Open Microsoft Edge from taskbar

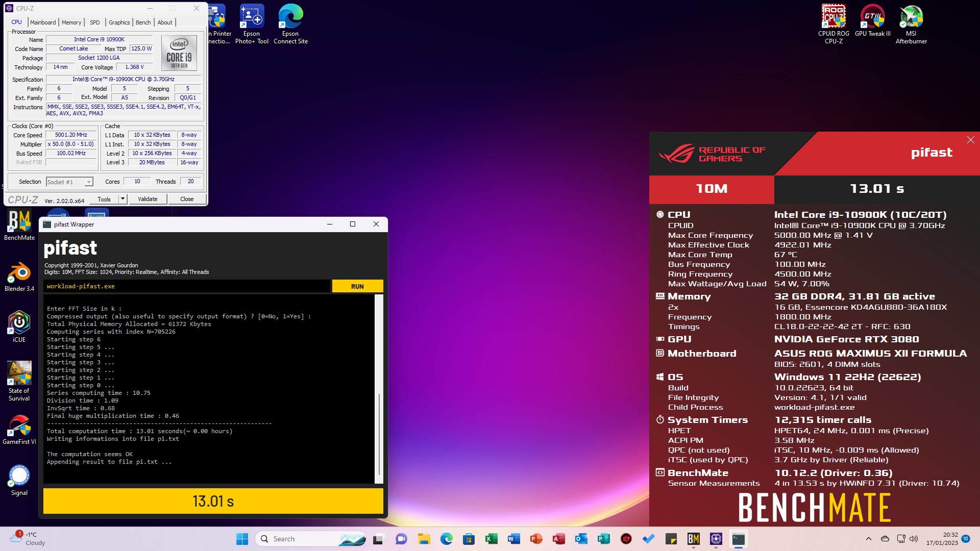point(446,539)
